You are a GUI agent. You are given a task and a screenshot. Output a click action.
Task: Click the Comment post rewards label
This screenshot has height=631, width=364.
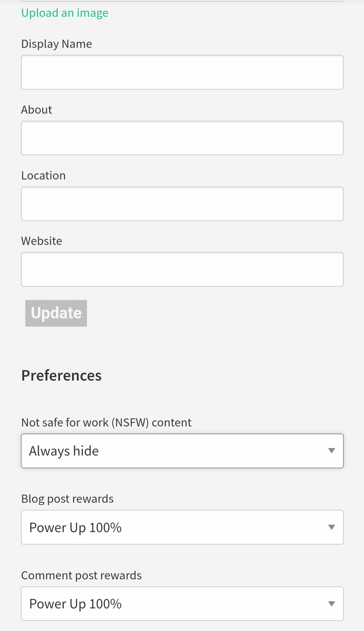point(81,575)
